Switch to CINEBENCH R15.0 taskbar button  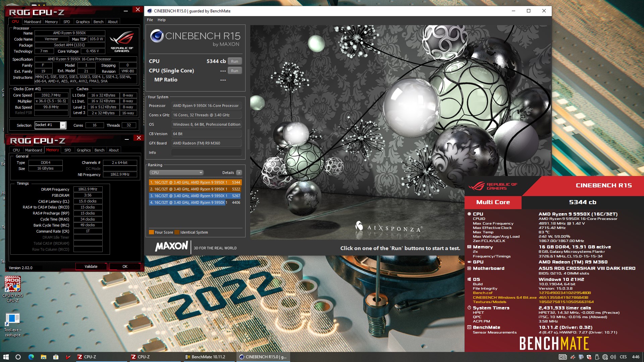(x=263, y=357)
